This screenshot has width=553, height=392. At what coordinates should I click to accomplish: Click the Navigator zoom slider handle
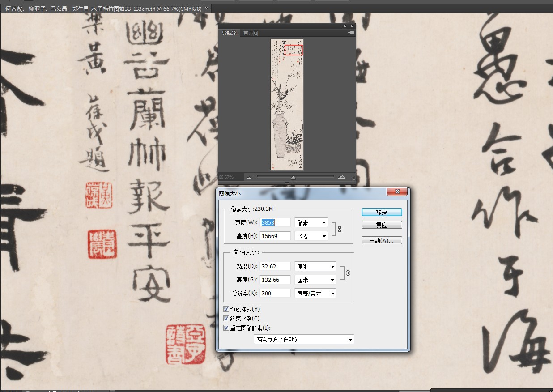(x=293, y=178)
